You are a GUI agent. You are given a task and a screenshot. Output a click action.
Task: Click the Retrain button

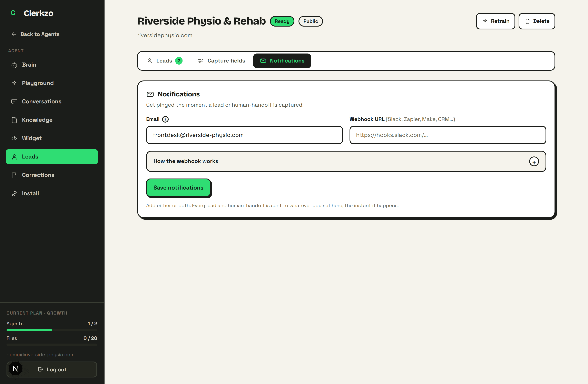[x=496, y=21]
